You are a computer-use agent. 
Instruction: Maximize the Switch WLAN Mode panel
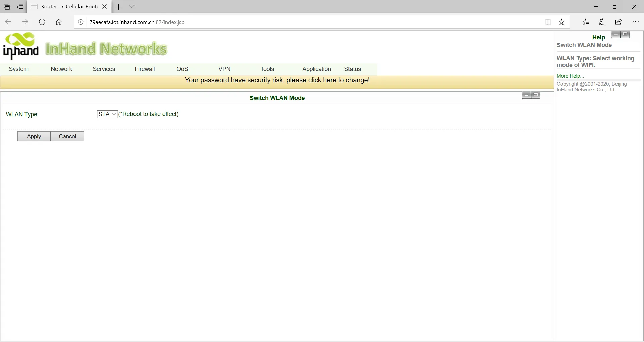click(x=536, y=95)
